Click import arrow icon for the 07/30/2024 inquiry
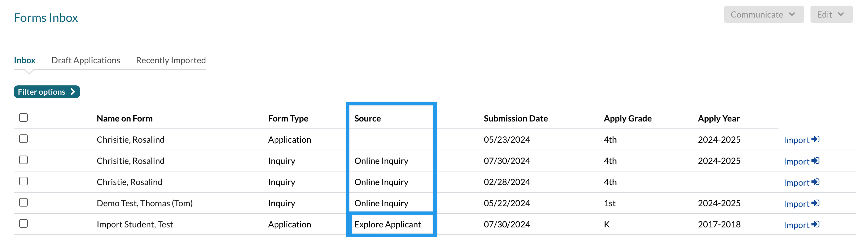 coord(815,161)
